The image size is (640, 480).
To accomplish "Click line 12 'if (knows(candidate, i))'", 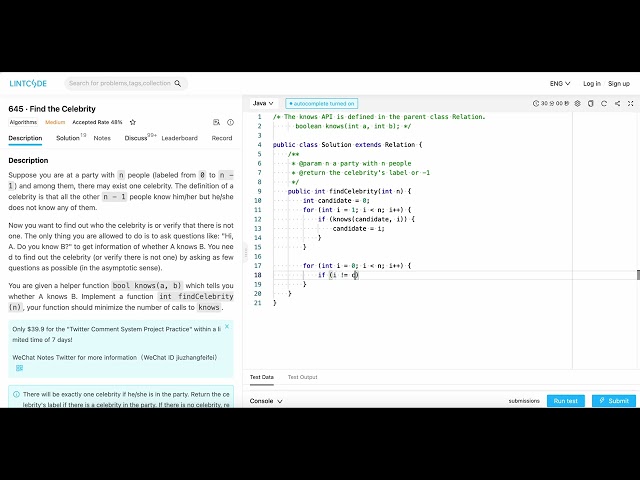I will click(367, 219).
